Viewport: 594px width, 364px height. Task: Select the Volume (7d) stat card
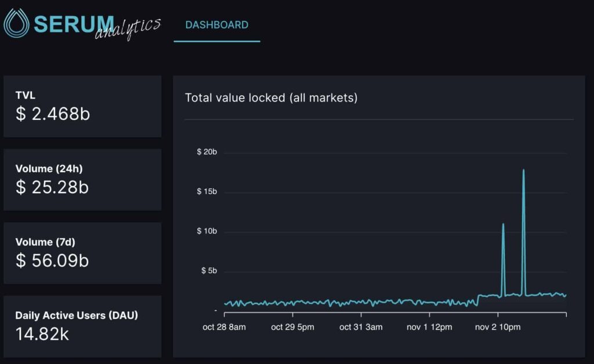pos(82,253)
